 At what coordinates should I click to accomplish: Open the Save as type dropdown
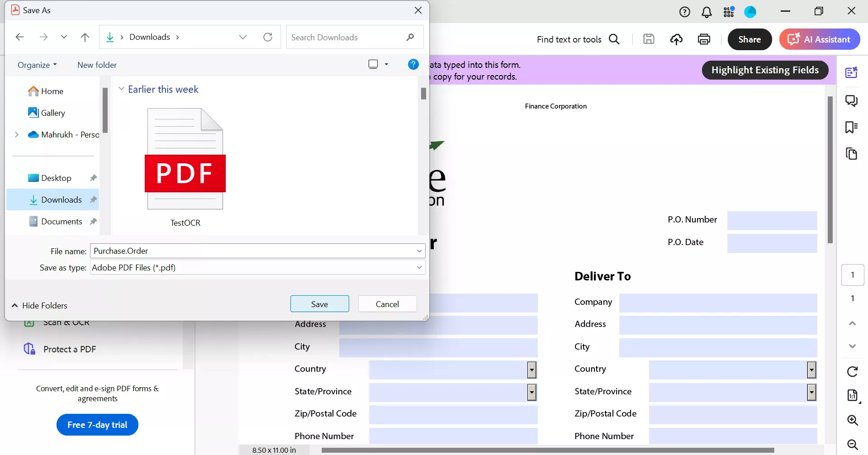(x=419, y=267)
